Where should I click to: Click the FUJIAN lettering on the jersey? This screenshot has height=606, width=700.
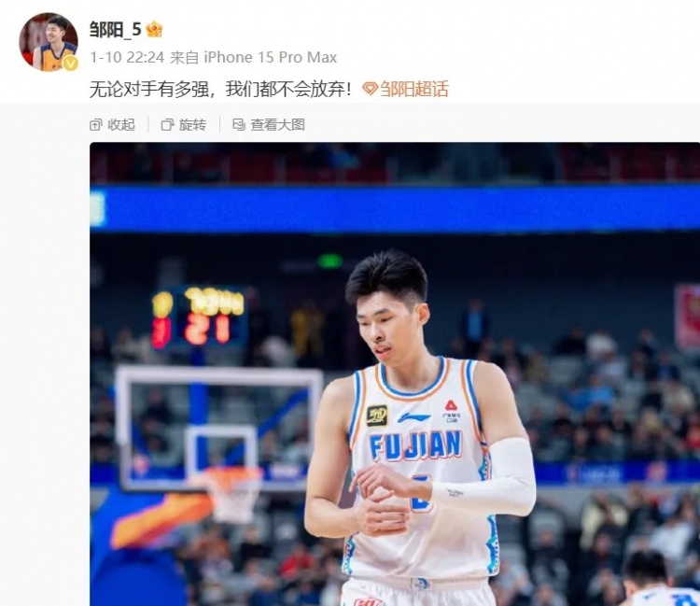click(x=415, y=445)
